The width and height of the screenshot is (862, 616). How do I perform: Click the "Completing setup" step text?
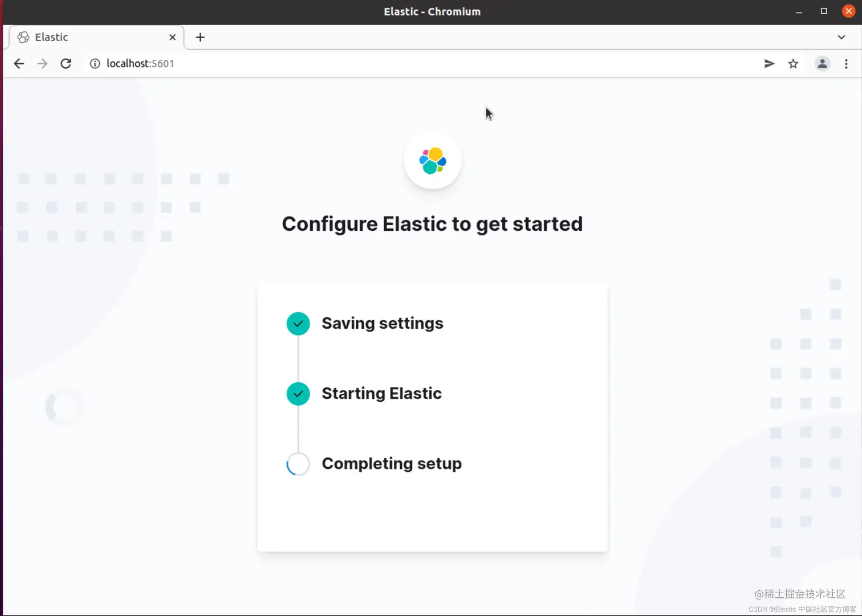tap(392, 464)
